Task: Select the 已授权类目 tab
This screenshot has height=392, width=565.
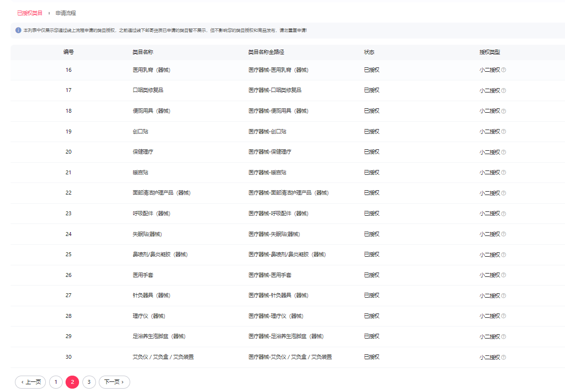Action: pos(30,13)
